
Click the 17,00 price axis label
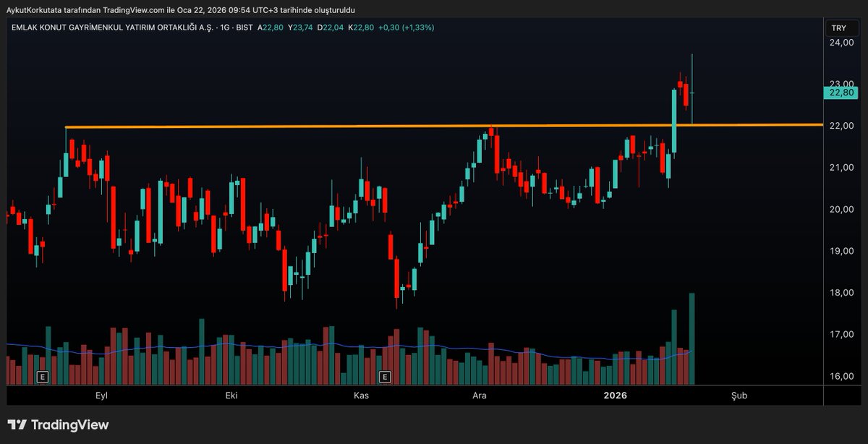pos(841,335)
